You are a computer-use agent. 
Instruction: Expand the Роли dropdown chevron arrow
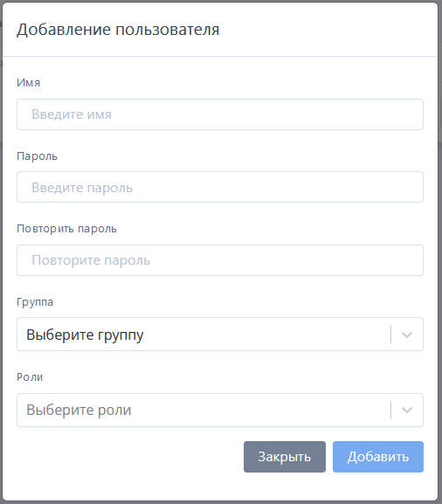[407, 411]
